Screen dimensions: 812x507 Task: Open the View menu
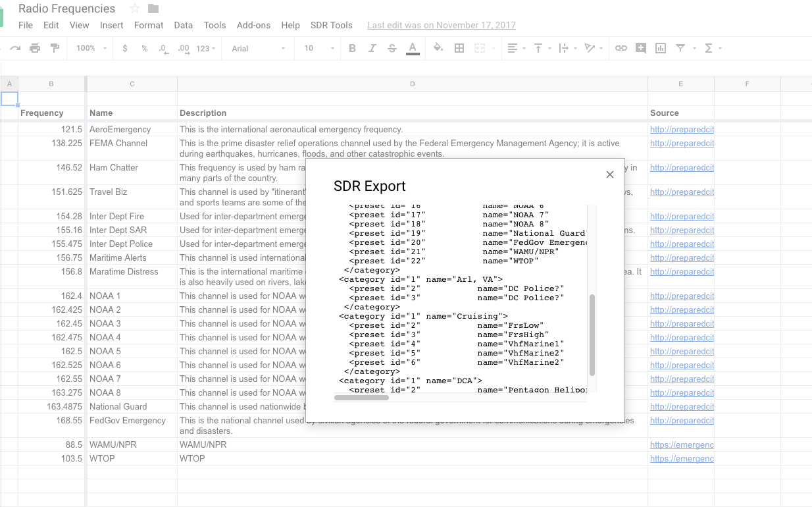click(x=79, y=25)
